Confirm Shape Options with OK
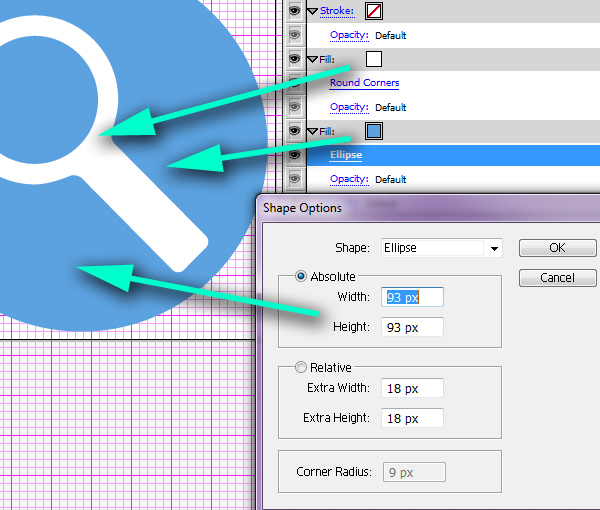The image size is (600, 510). click(557, 248)
